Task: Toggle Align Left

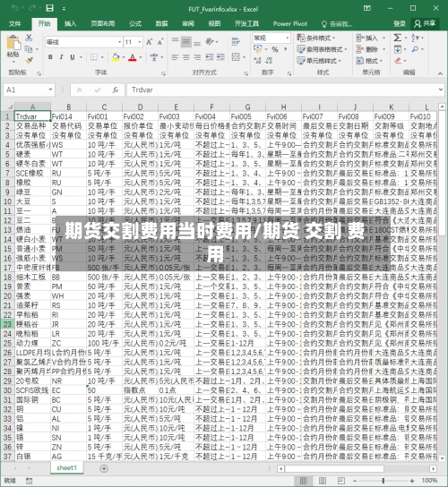Action: coord(175,57)
